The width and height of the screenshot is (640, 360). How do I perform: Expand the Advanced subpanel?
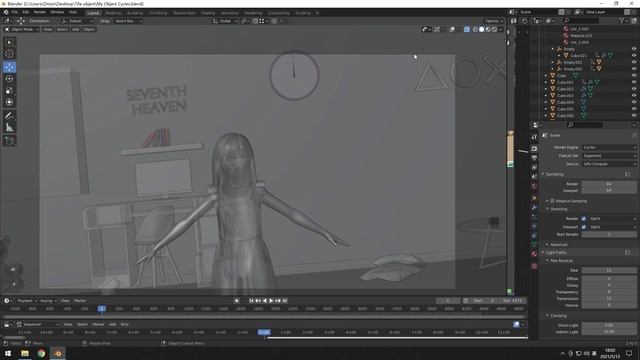[548, 244]
